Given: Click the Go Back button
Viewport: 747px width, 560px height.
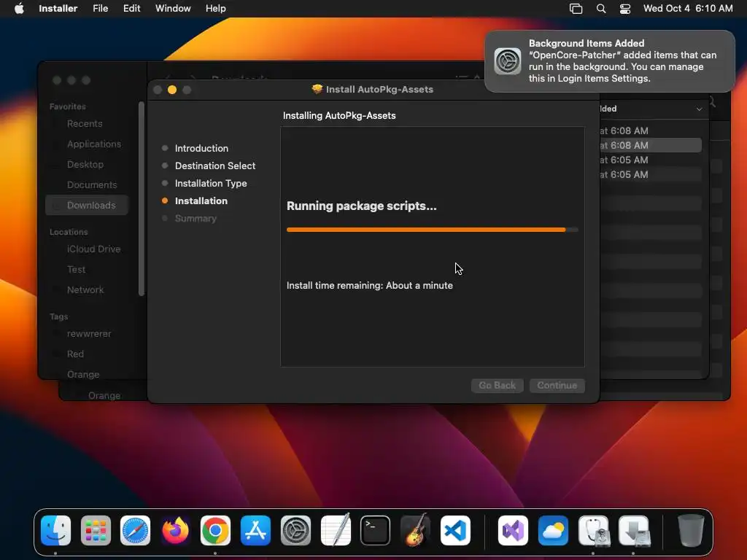Looking at the screenshot, I should coord(497,385).
